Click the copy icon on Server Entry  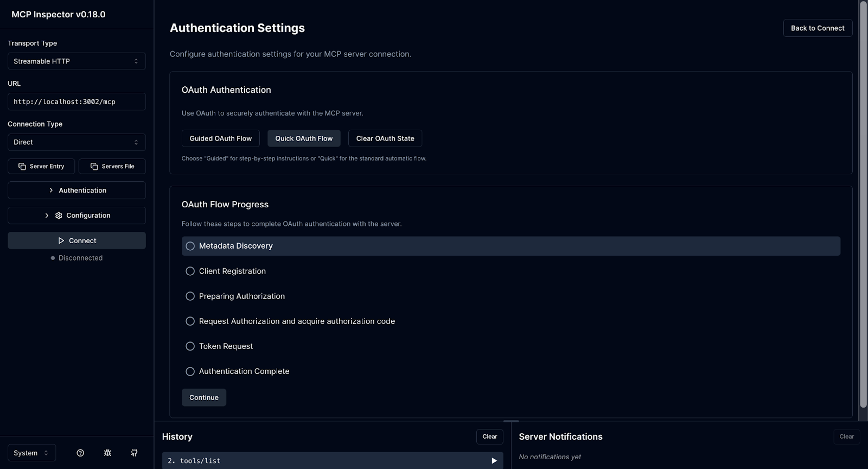(x=22, y=166)
